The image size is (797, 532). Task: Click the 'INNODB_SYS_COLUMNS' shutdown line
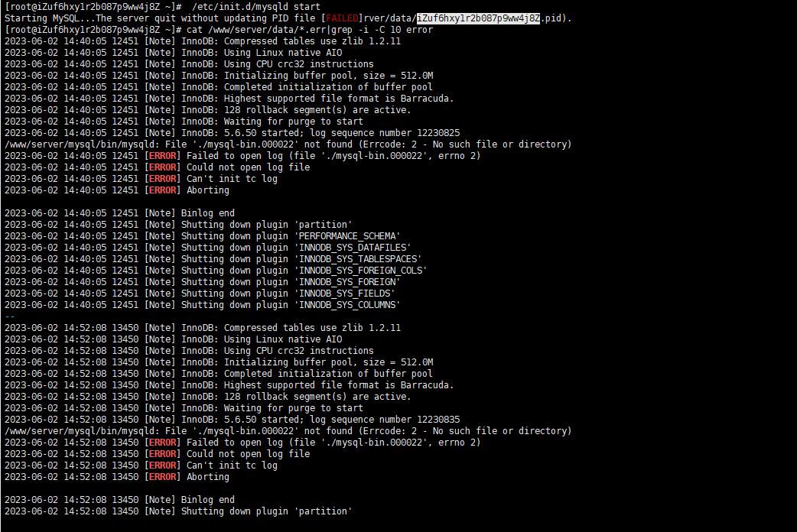202,305
